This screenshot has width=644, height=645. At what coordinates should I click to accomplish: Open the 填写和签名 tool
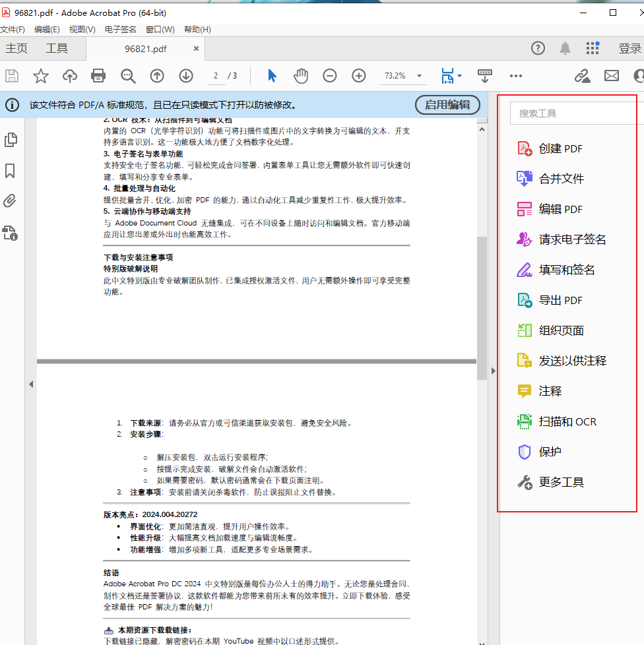pyautogui.click(x=556, y=270)
